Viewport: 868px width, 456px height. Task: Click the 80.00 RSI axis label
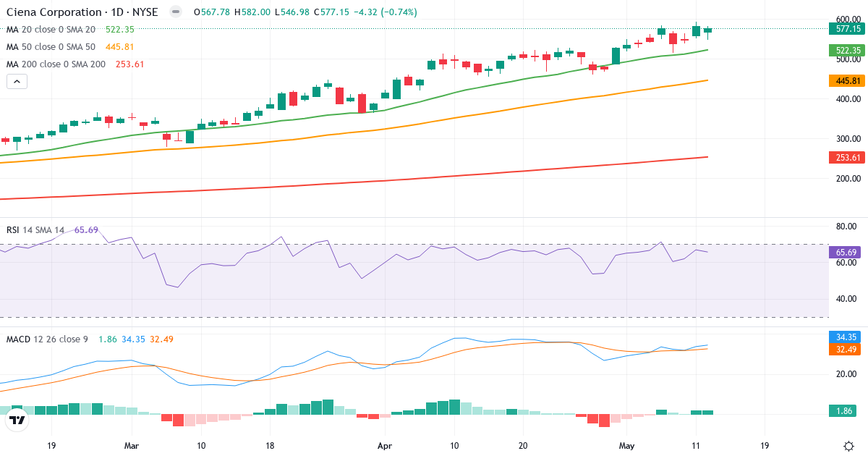coord(848,227)
